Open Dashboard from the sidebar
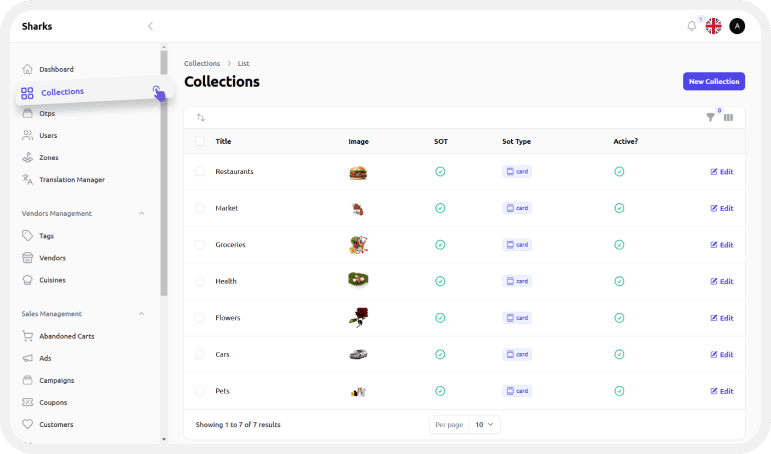Screen dimensions: 771x454 pos(56,69)
